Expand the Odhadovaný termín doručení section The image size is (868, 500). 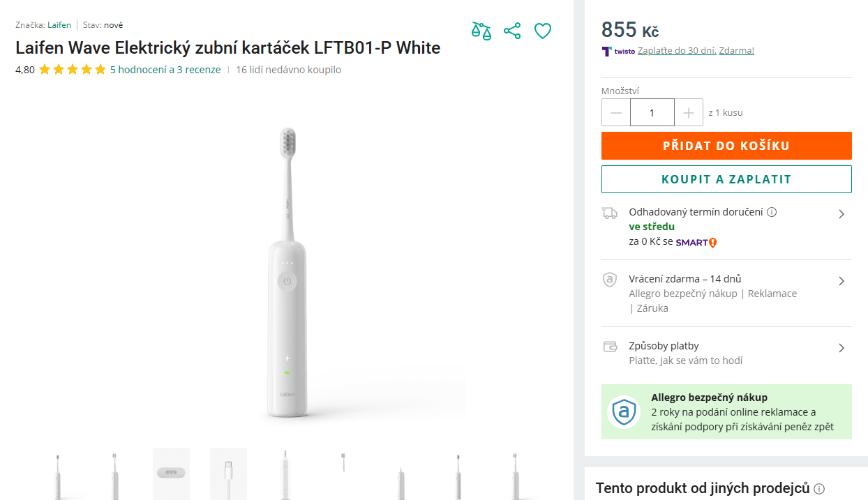[841, 214]
